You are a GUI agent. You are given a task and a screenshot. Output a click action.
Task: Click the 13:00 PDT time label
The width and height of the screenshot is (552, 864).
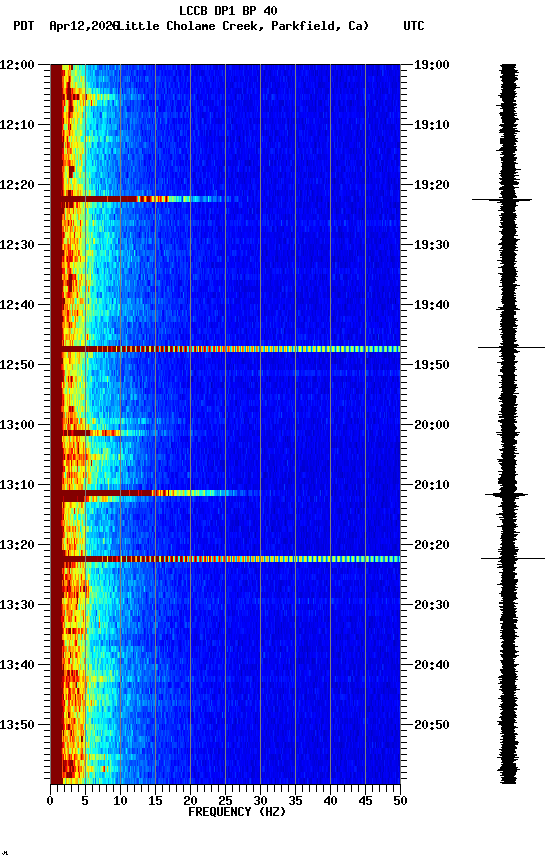pos(17,425)
